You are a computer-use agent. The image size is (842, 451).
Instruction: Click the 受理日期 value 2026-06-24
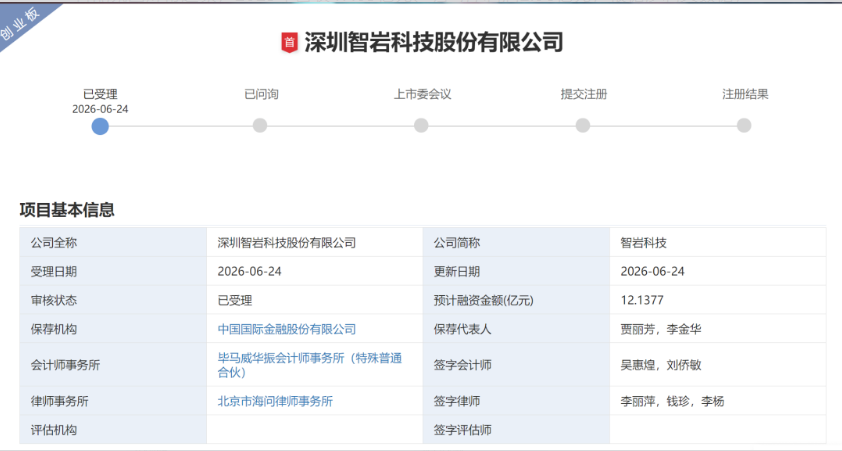pyautogui.click(x=249, y=272)
